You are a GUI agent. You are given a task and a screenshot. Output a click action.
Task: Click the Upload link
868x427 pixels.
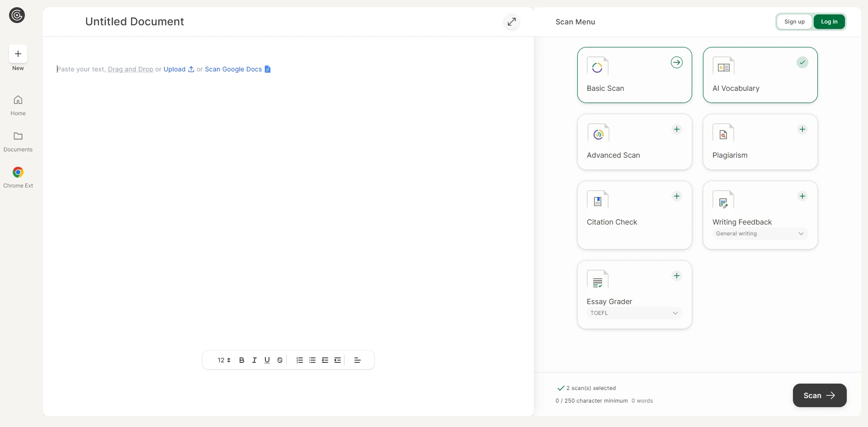[175, 69]
